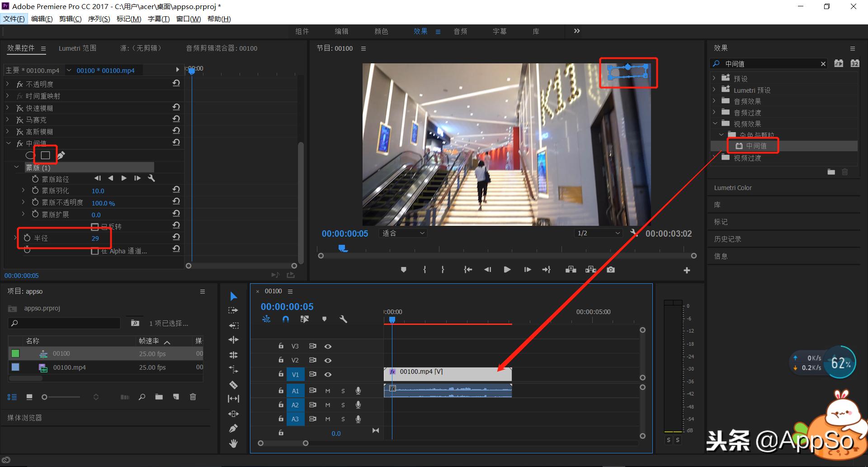The height and width of the screenshot is (467, 868).
Task: Select the Hand tool
Action: (233, 443)
